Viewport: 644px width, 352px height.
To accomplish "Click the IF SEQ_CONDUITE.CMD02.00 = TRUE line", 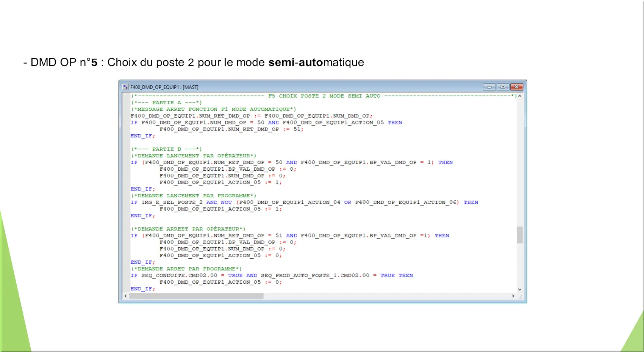I will click(x=272, y=275).
